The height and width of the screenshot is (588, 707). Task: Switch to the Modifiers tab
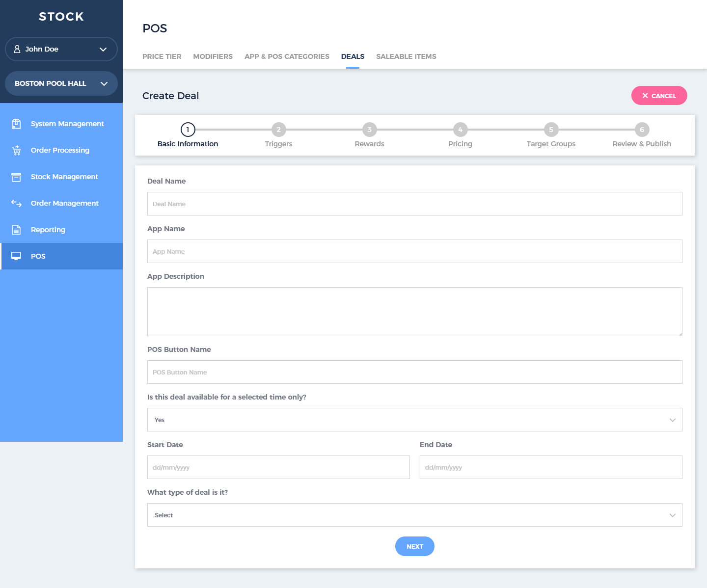click(213, 56)
